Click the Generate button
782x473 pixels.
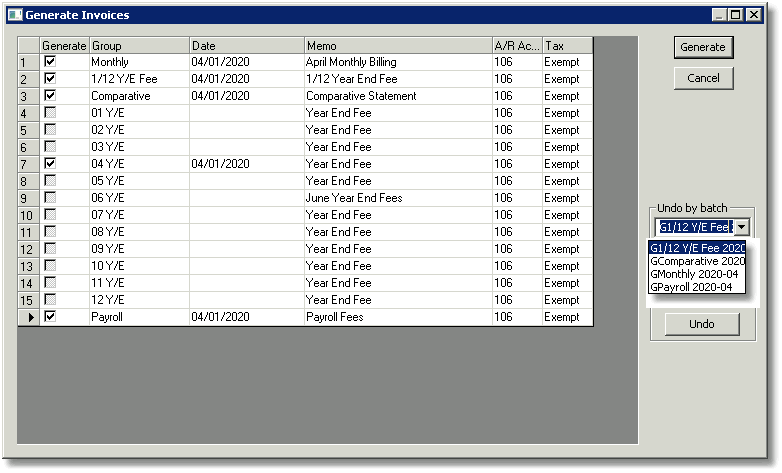tap(703, 47)
